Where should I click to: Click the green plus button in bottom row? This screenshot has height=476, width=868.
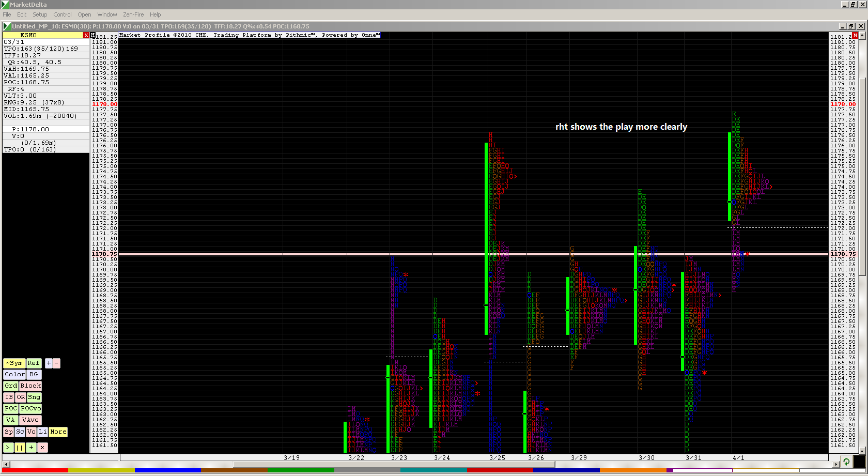click(x=31, y=448)
